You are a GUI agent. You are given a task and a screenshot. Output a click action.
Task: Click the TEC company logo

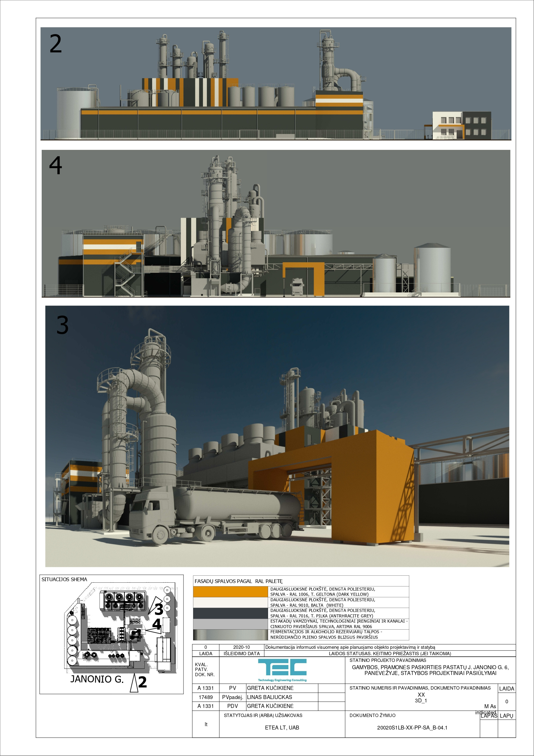coord(282,670)
